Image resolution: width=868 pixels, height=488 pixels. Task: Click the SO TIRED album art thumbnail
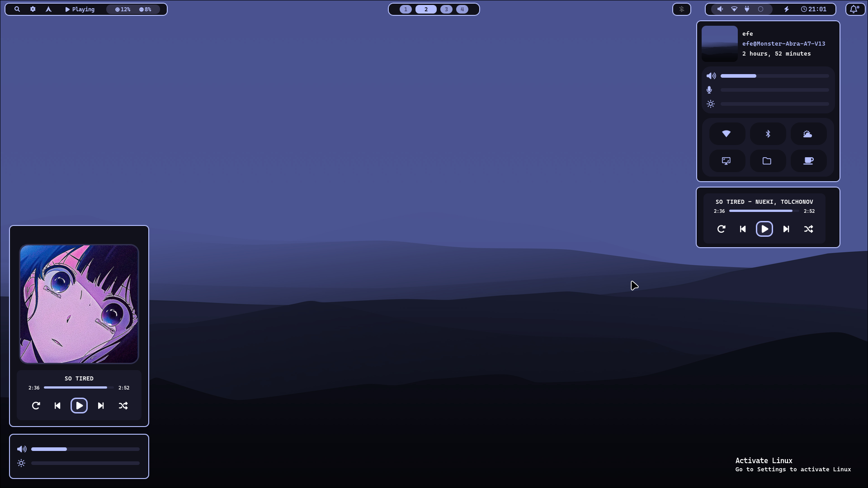click(79, 304)
